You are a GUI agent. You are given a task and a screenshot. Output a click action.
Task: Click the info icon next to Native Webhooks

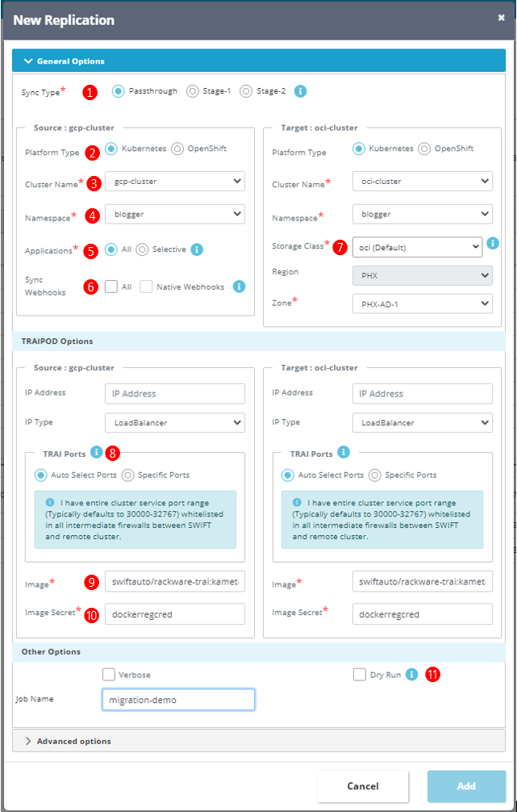[x=239, y=287]
